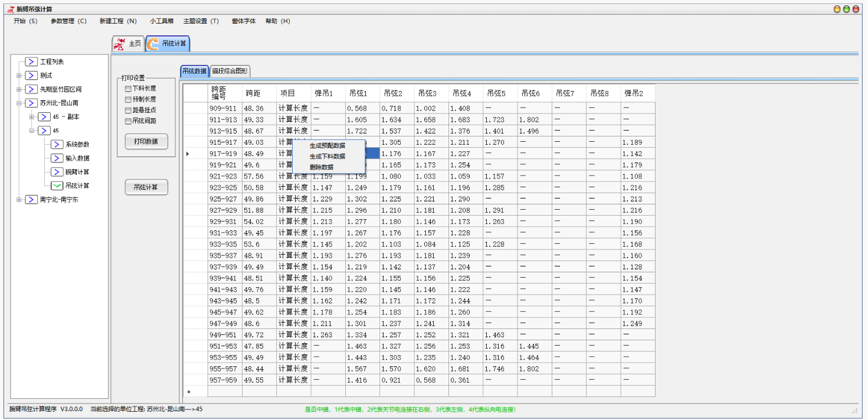Screen dimensions: 868x420
Task: Click the arrow icon beside 输入数据
Action: [57, 158]
